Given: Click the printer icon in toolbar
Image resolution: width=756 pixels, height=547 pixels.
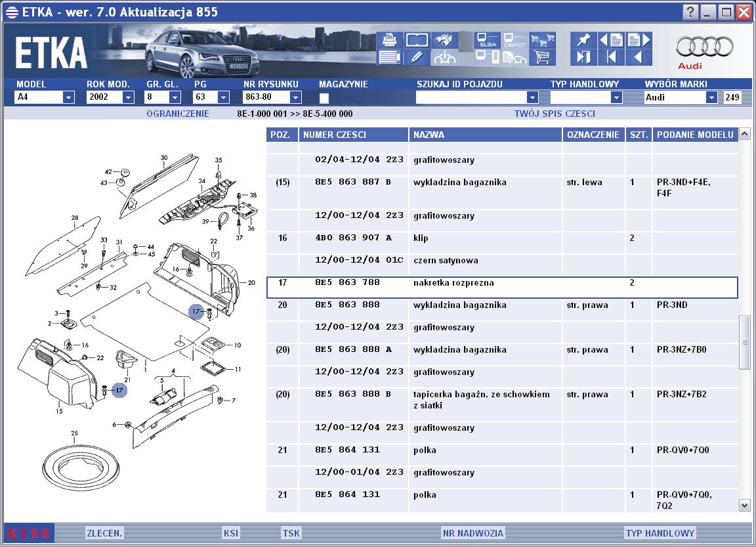Looking at the screenshot, I should click(389, 39).
